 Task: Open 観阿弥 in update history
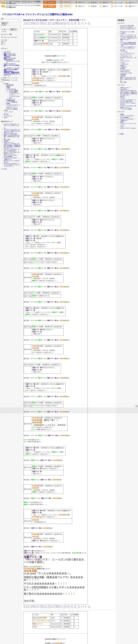tap(122, 122)
